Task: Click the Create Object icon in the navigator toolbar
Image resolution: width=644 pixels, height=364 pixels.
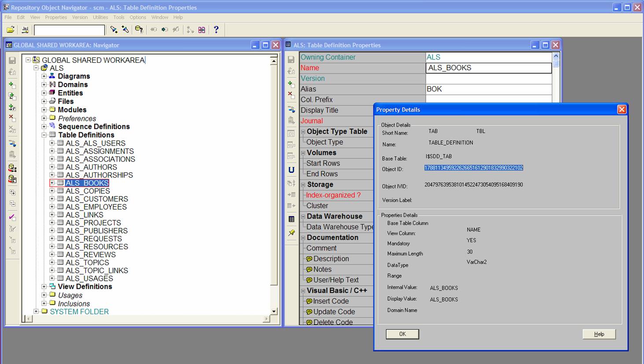Action: click(x=12, y=85)
